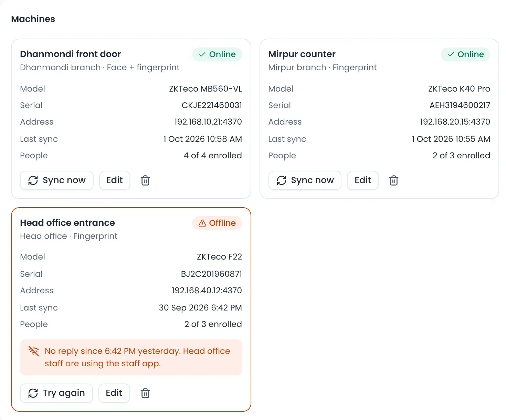Click the no reply since 6:42 PM alert
The height and width of the screenshot is (420, 506).
click(x=131, y=357)
